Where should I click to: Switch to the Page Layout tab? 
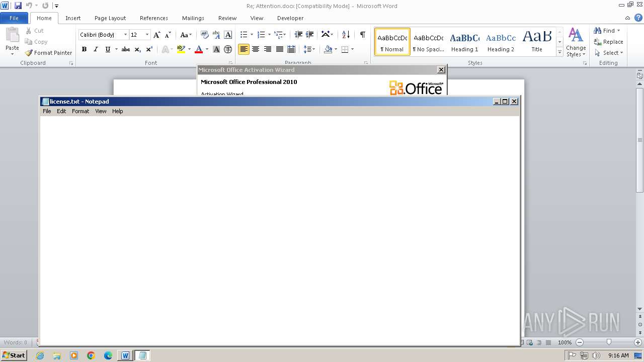pyautogui.click(x=110, y=18)
